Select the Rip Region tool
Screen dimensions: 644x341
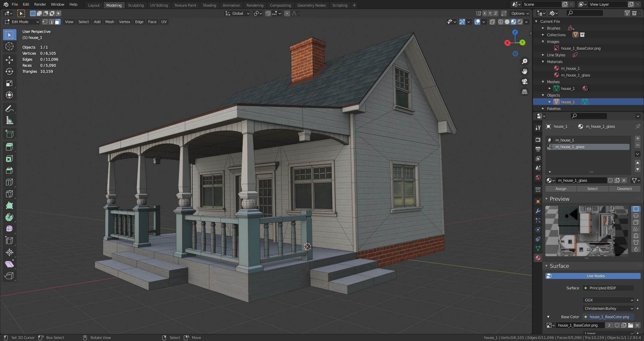9,276
